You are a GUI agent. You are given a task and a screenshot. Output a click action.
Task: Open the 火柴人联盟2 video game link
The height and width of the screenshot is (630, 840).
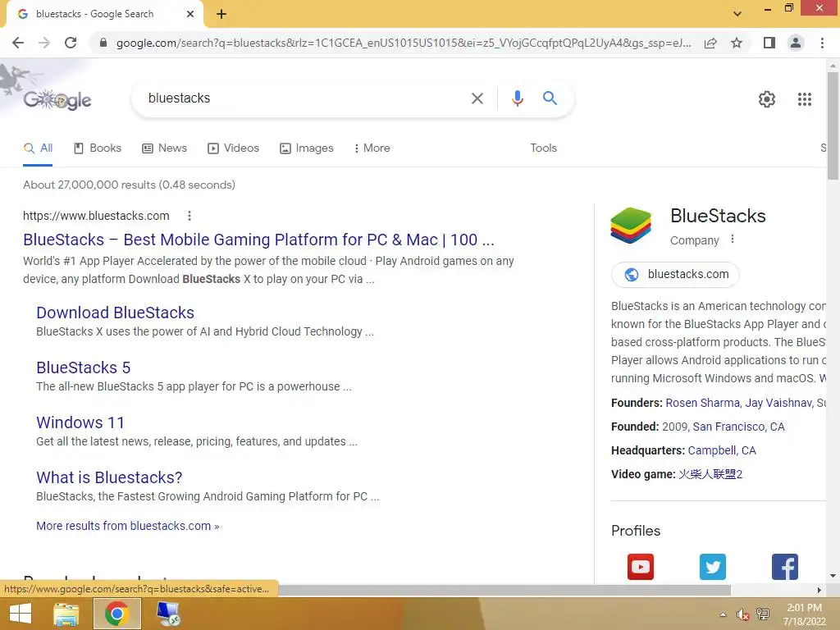coord(710,475)
